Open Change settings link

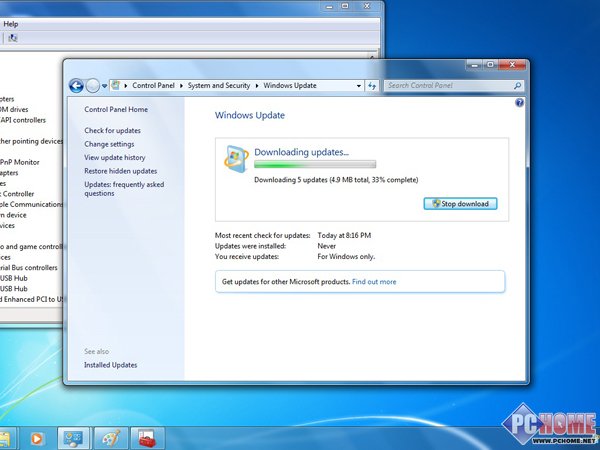109,144
